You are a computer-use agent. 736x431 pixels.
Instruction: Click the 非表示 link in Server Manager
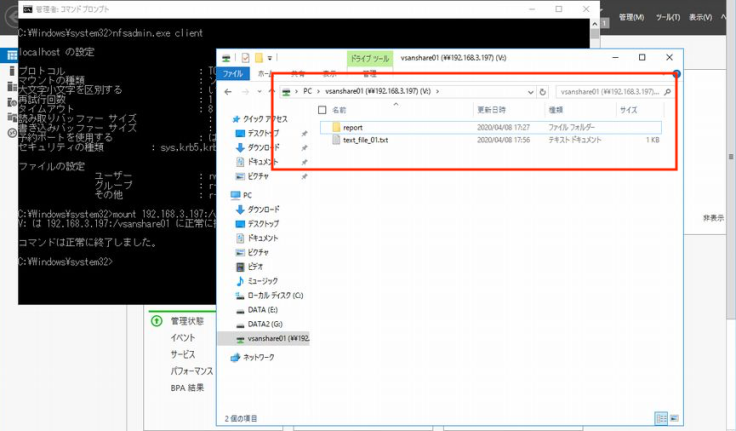click(x=713, y=218)
